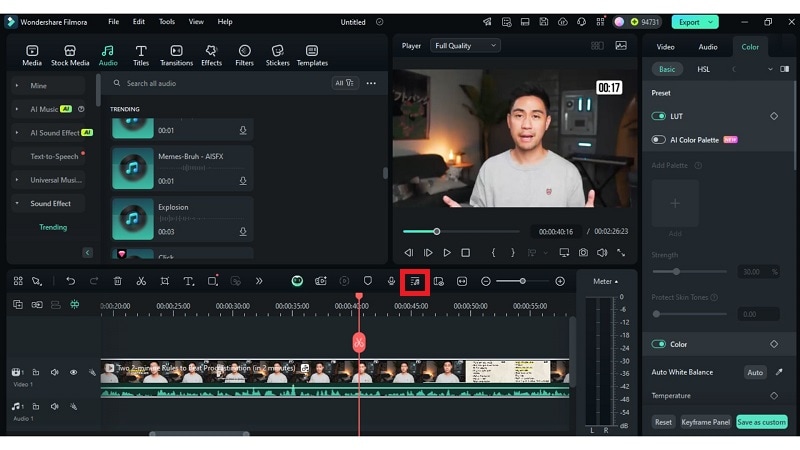Delete clip with the trash icon
Screen dimensions: 800x450
117,281
